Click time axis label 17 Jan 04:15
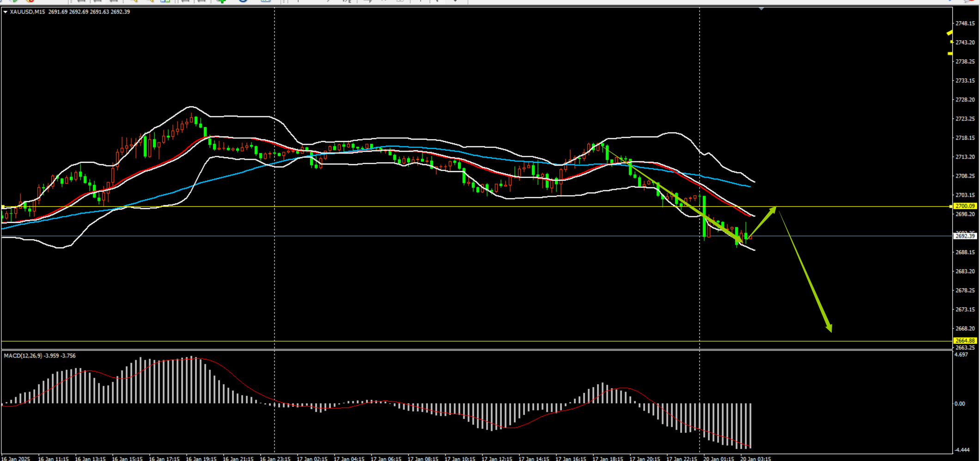 click(x=349, y=459)
